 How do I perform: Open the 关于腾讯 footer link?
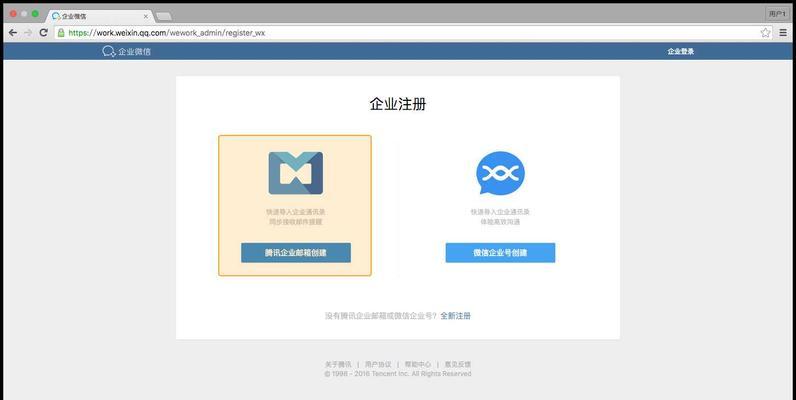338,364
